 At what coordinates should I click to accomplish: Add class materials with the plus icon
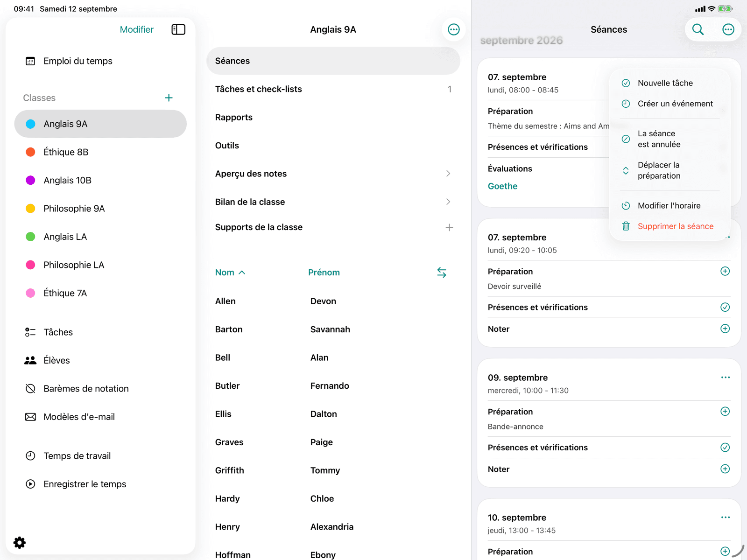(x=449, y=227)
